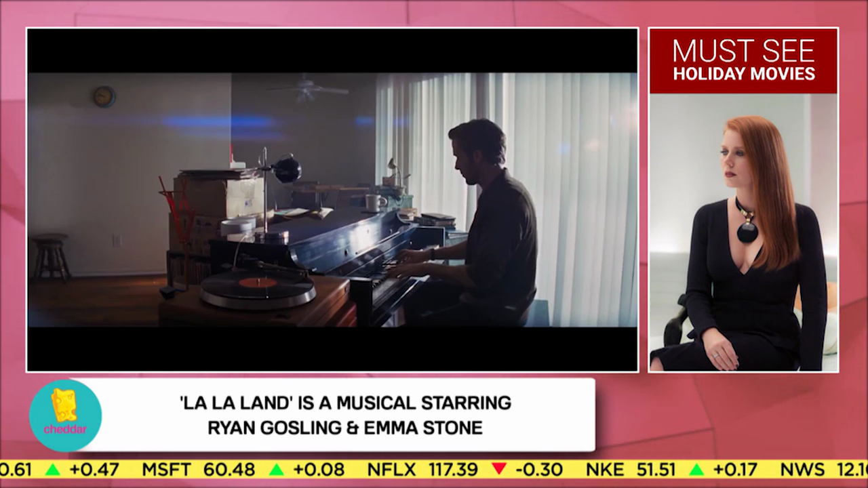This screenshot has height=488, width=868.
Task: Click the wall clock in the video
Action: click(104, 96)
